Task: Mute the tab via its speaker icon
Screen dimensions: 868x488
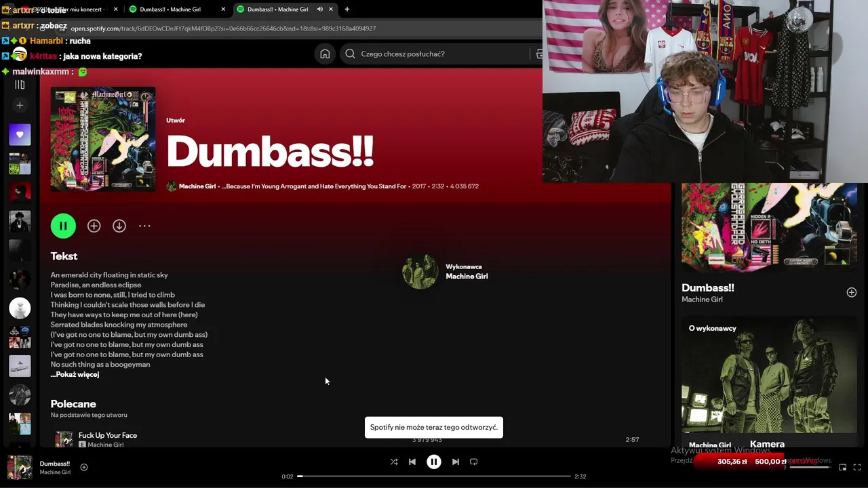Action: tap(319, 9)
